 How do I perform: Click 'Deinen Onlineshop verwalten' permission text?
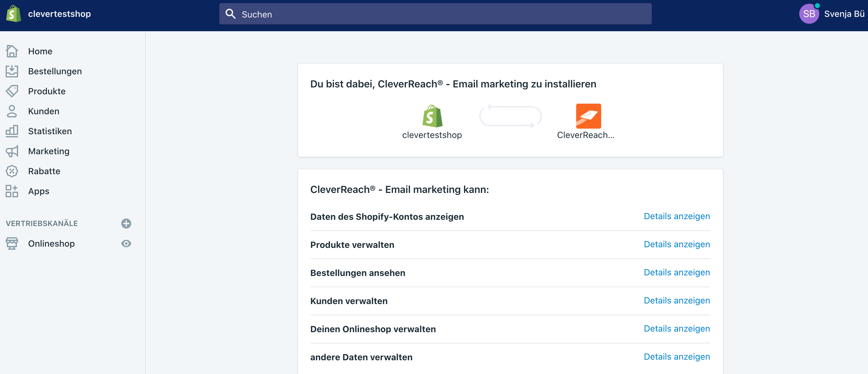pos(373,329)
